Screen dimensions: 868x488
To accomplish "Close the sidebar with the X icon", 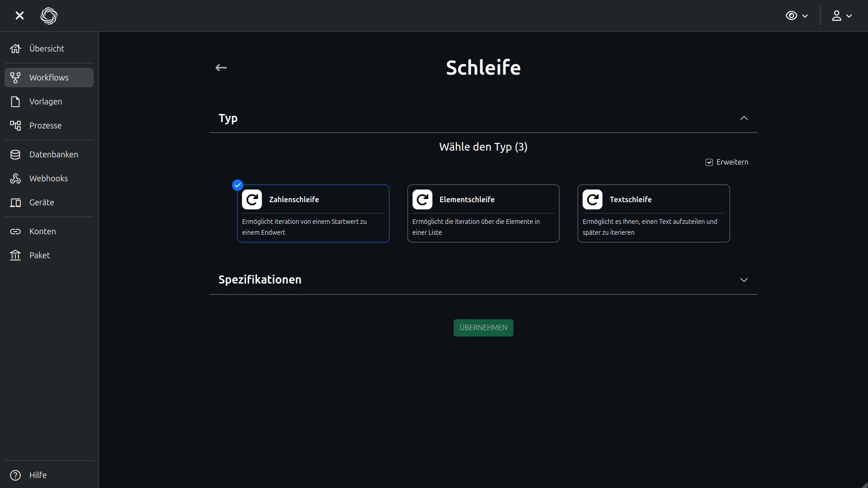I will tap(19, 16).
